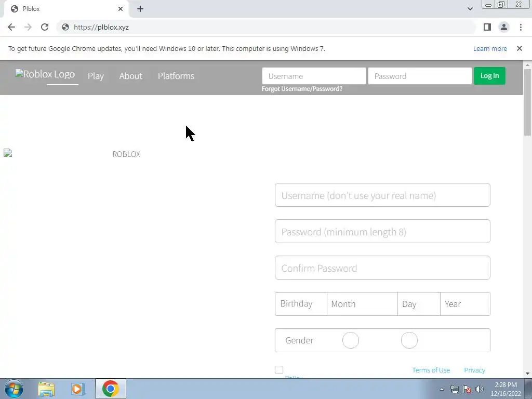
Task: Click the site info globe in address bar
Action: [65, 27]
